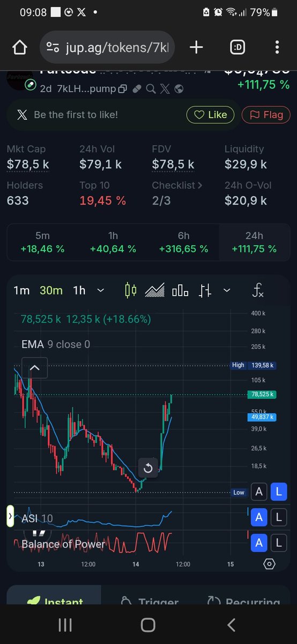Click the reset chart view button
This screenshot has height=644, width=297.
point(148,468)
